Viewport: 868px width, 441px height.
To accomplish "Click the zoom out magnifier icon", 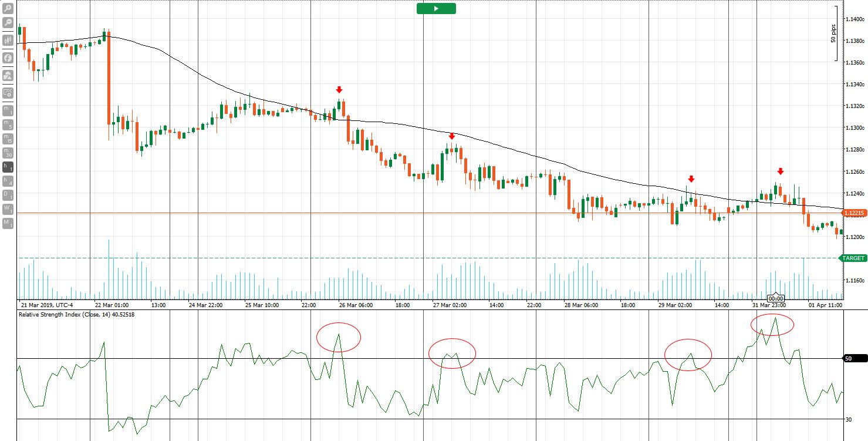I will click(x=8, y=22).
